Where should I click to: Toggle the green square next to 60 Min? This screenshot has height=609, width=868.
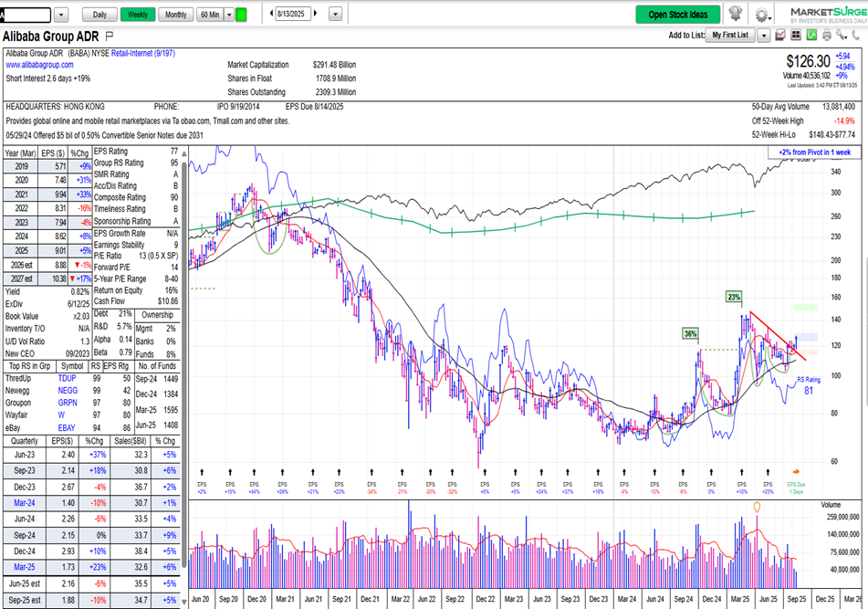[241, 15]
